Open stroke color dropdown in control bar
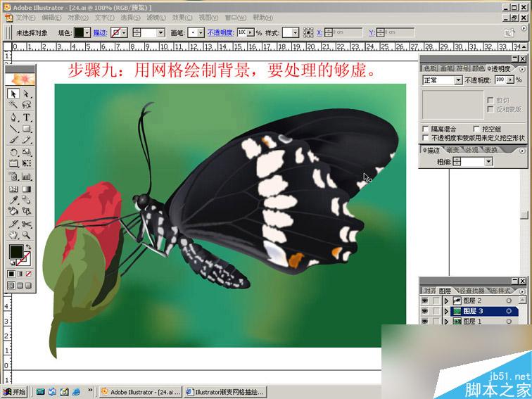The width and height of the screenshot is (532, 399). click(x=124, y=32)
